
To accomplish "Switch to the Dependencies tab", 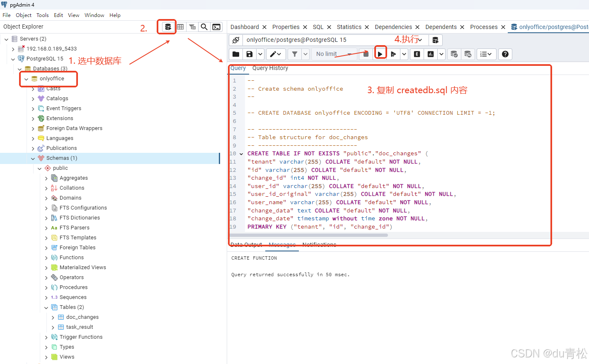I will 393,27.
